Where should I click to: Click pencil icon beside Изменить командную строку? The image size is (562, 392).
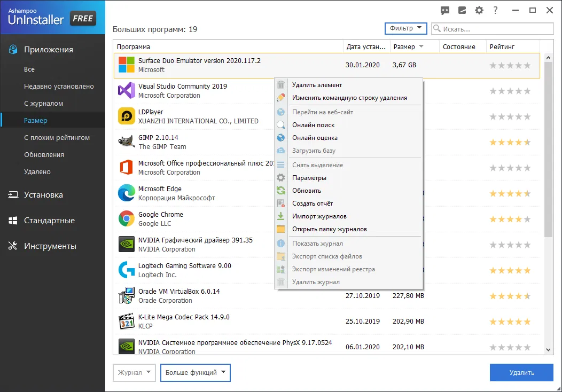point(281,97)
